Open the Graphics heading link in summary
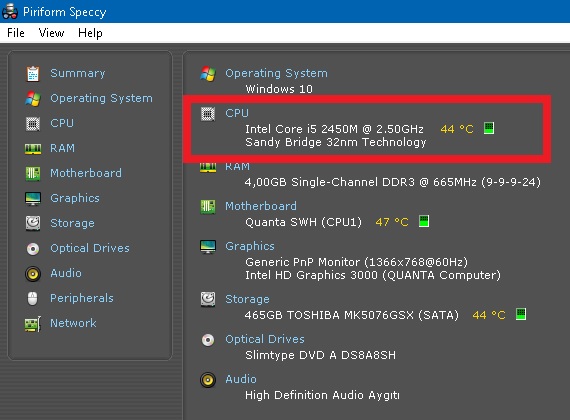 [x=250, y=246]
